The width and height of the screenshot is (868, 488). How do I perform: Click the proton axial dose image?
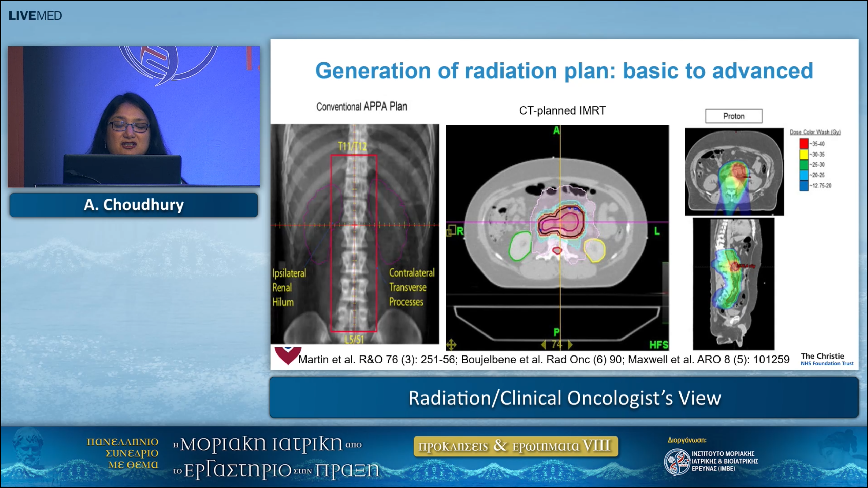click(734, 172)
